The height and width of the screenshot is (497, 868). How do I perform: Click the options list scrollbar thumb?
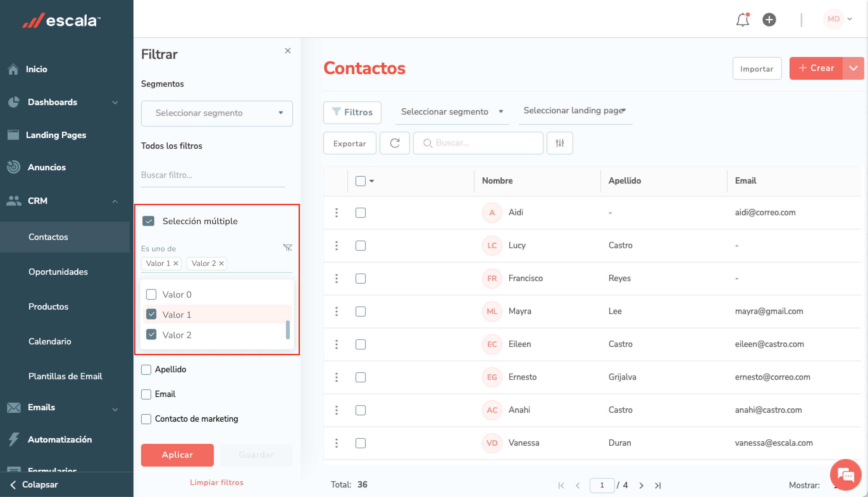288,330
